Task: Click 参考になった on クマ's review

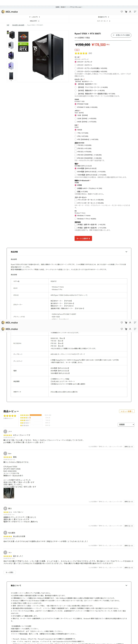Action: click(129, 447)
